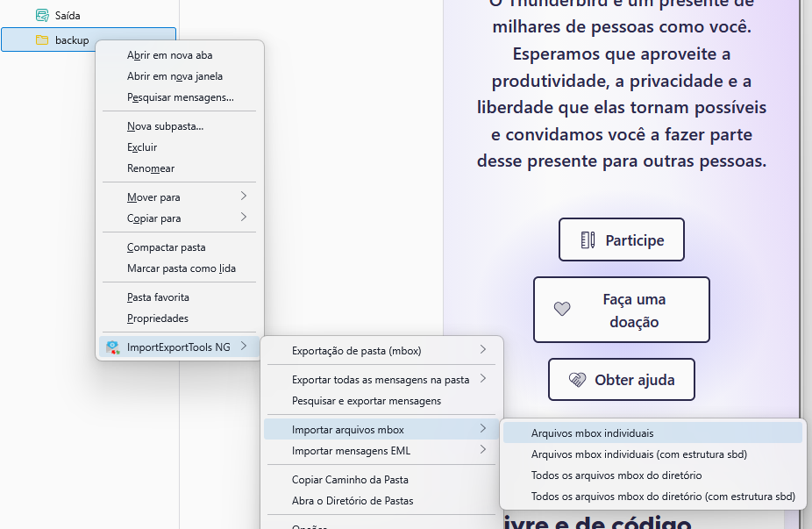The height and width of the screenshot is (529, 812).
Task: Expand Exportação de pasta (mbox) arrow
Action: (x=482, y=349)
